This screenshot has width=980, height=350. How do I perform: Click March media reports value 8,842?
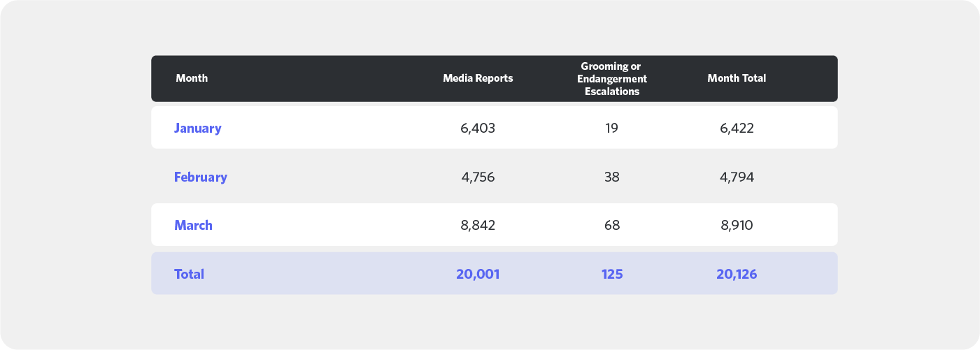point(478,225)
